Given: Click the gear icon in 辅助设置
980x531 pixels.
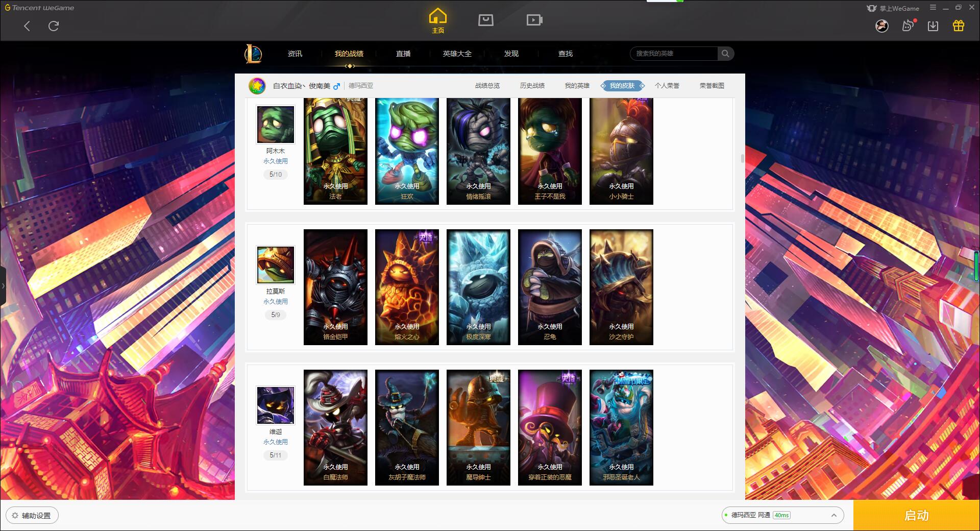Looking at the screenshot, I should click(15, 516).
